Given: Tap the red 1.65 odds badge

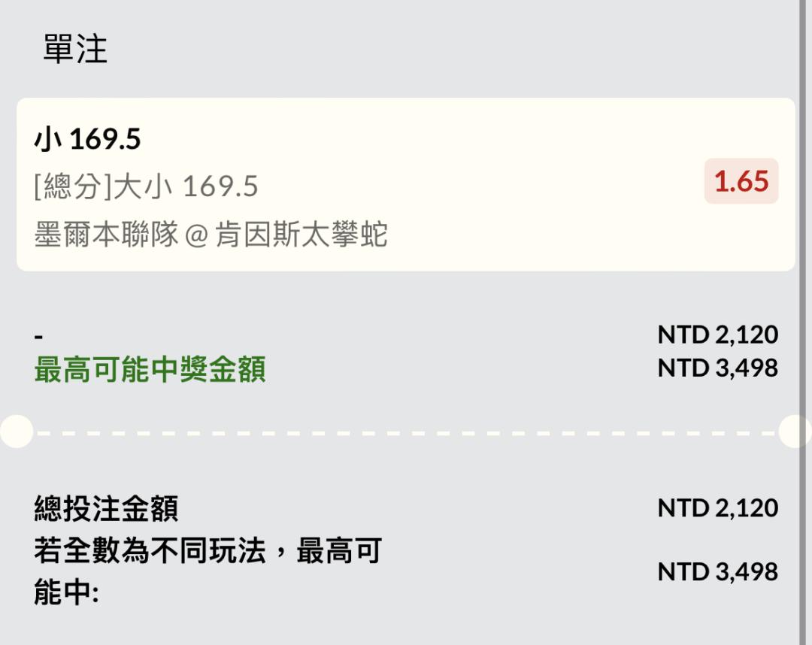Looking at the screenshot, I should pos(741,181).
